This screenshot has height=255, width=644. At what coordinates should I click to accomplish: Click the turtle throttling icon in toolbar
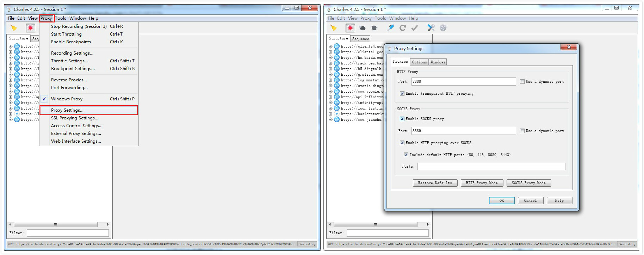[x=362, y=28]
